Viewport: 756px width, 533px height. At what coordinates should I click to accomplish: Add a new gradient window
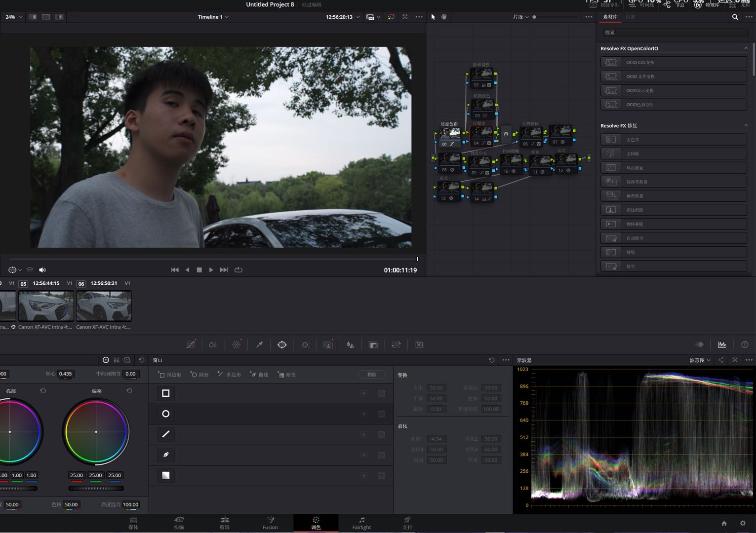coord(287,375)
